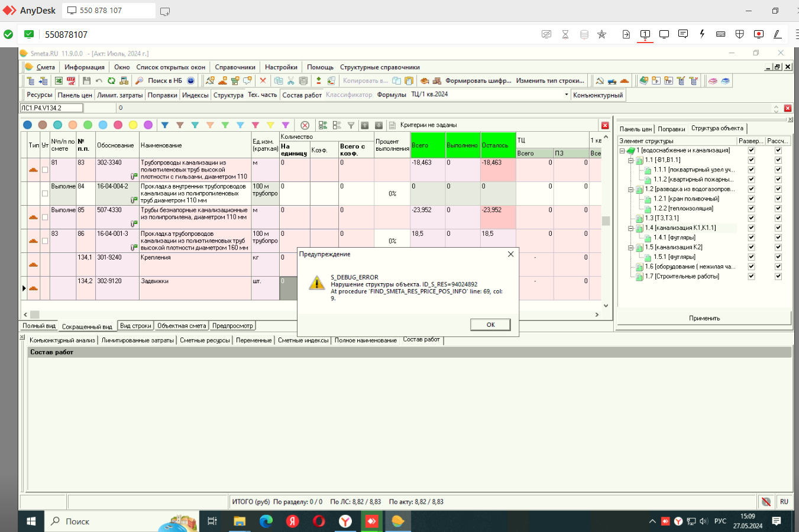
Task: Click the undo arrow icon
Action: click(x=99, y=80)
